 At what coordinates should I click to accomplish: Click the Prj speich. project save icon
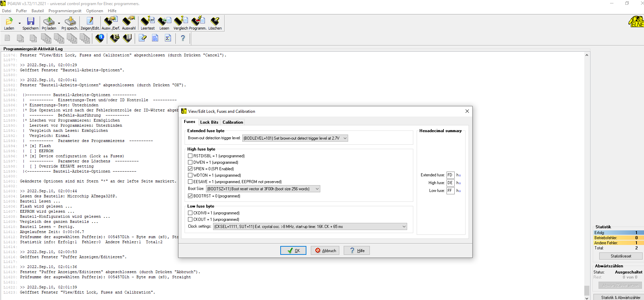(70, 21)
